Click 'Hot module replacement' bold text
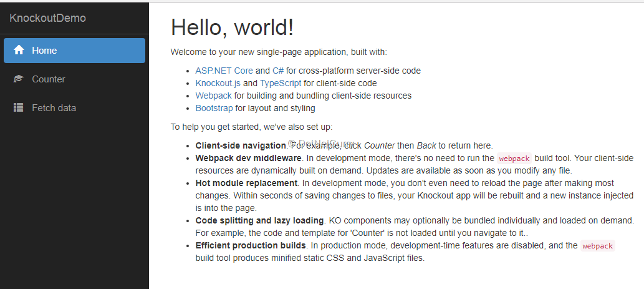Viewport: 644px width, 289px height. 246,183
